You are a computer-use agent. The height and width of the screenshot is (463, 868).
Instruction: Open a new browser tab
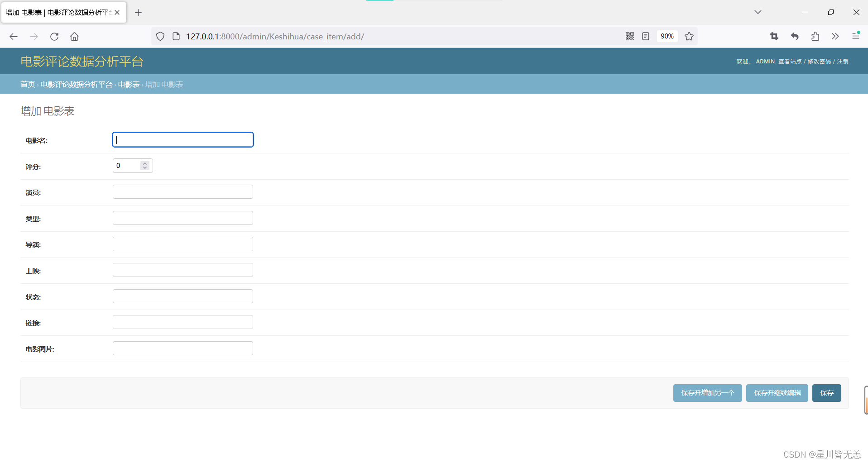(139, 13)
